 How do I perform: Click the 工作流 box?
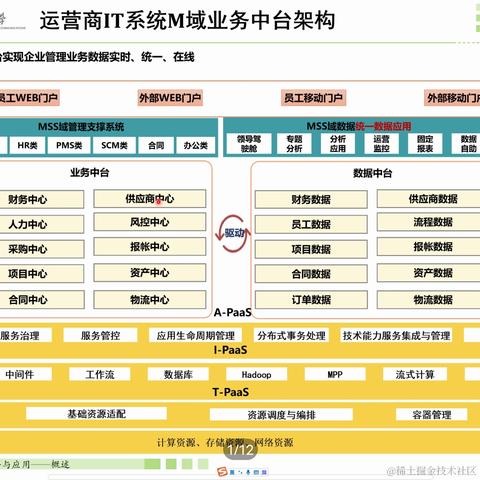(100, 374)
